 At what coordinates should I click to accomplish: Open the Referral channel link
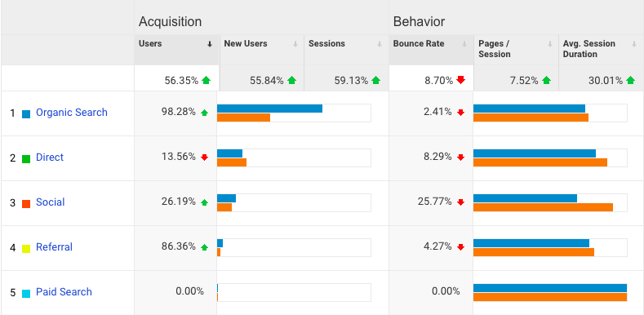(54, 246)
